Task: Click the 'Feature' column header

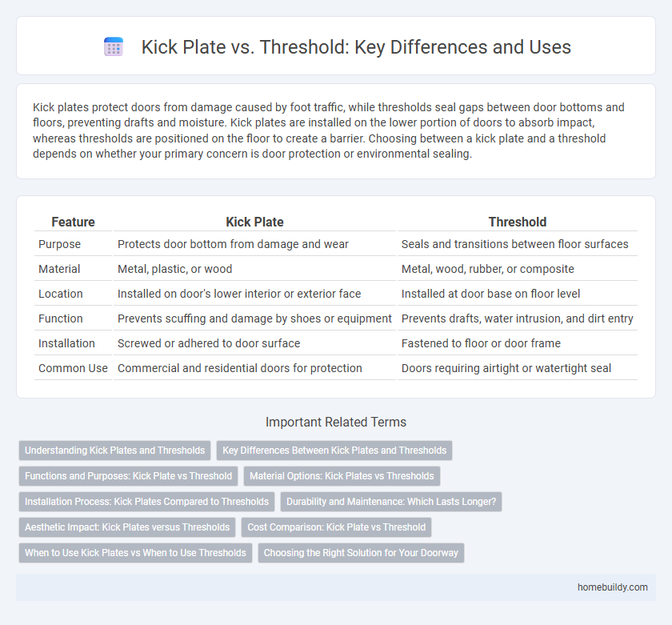Action: (73, 222)
